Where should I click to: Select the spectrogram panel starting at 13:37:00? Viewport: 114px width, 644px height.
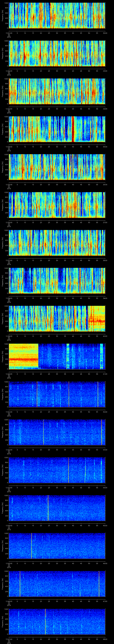click(x=57, y=243)
